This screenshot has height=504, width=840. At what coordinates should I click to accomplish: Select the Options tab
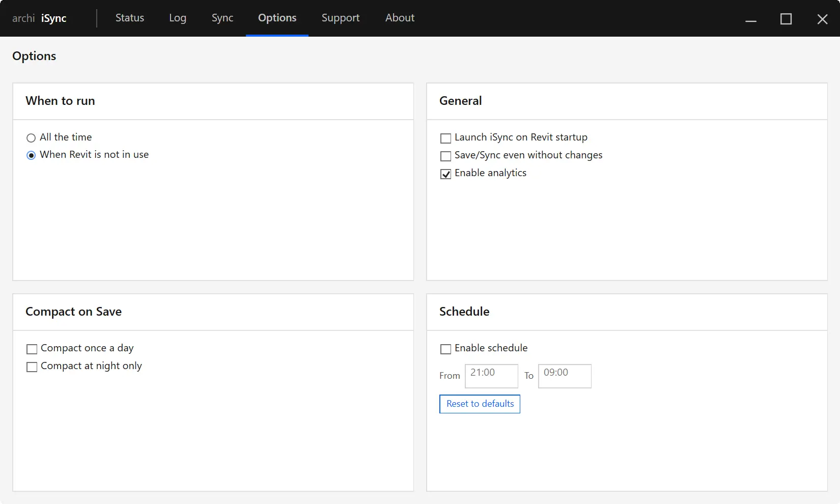pos(277,18)
